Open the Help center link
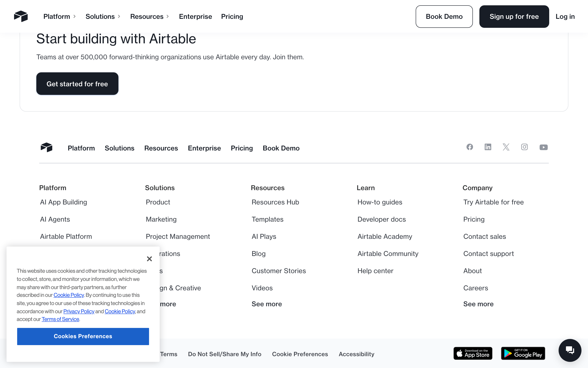The width and height of the screenshot is (588, 368). pos(375,271)
